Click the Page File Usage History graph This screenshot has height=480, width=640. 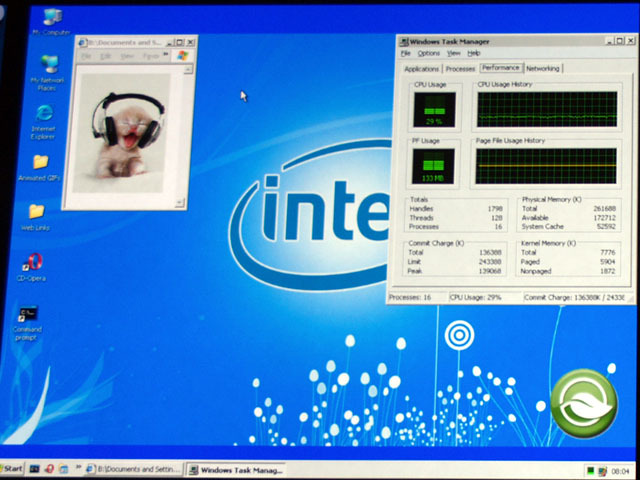point(546,166)
